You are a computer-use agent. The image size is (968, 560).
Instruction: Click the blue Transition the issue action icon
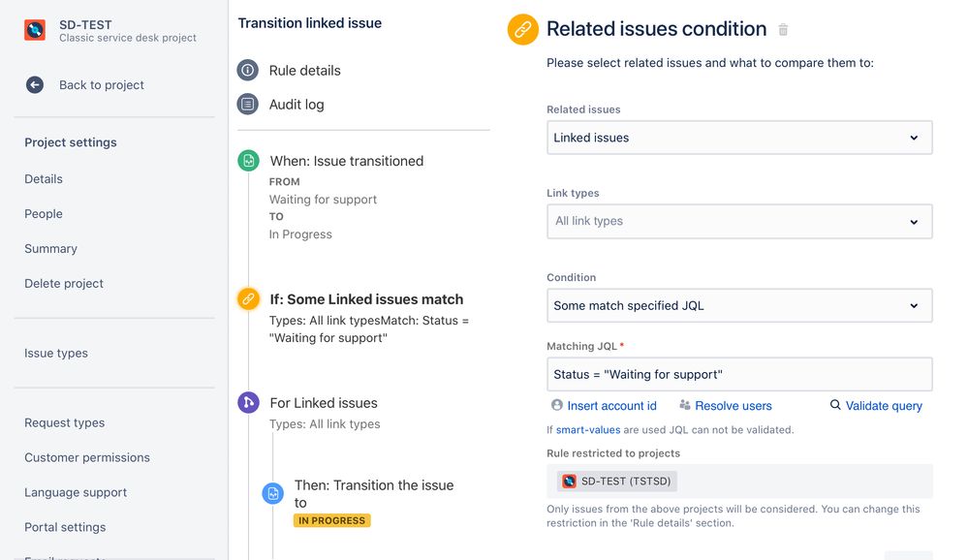coord(273,493)
